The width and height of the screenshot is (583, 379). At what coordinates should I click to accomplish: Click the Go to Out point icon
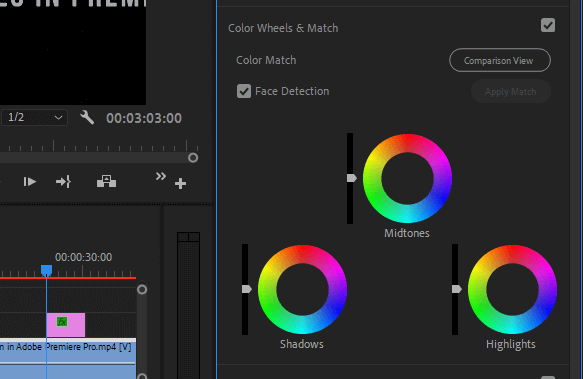coord(63,182)
